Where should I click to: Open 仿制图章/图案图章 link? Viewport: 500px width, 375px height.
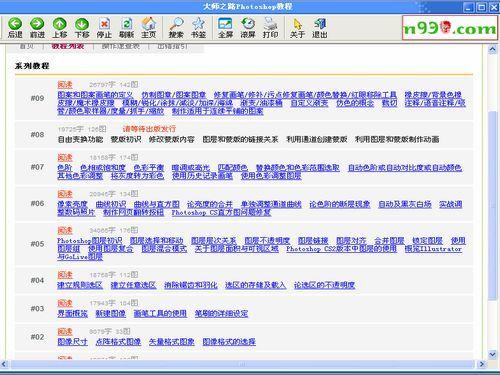(x=174, y=95)
